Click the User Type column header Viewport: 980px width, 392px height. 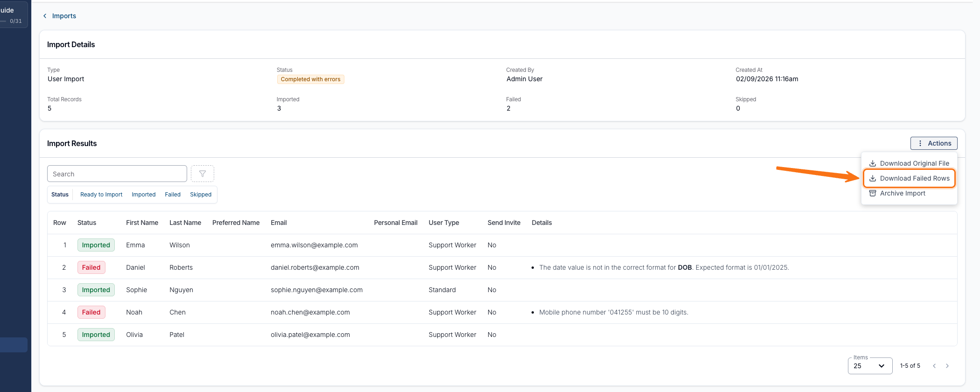tap(444, 223)
